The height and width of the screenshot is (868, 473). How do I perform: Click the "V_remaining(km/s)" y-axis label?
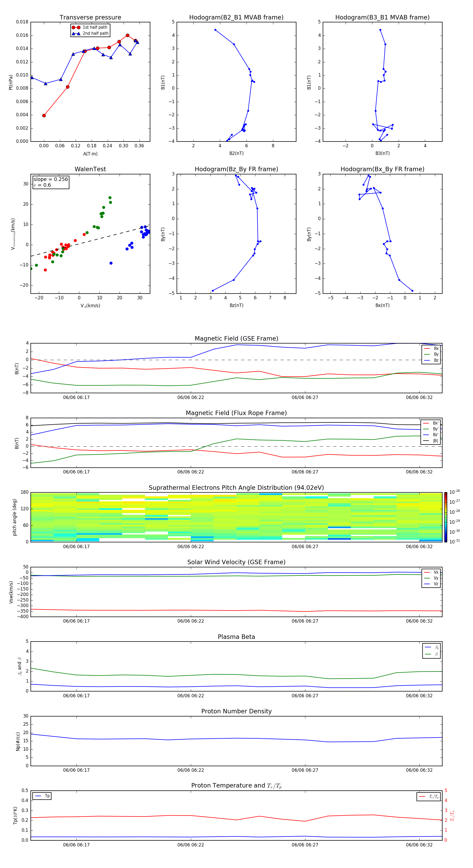pos(13,234)
